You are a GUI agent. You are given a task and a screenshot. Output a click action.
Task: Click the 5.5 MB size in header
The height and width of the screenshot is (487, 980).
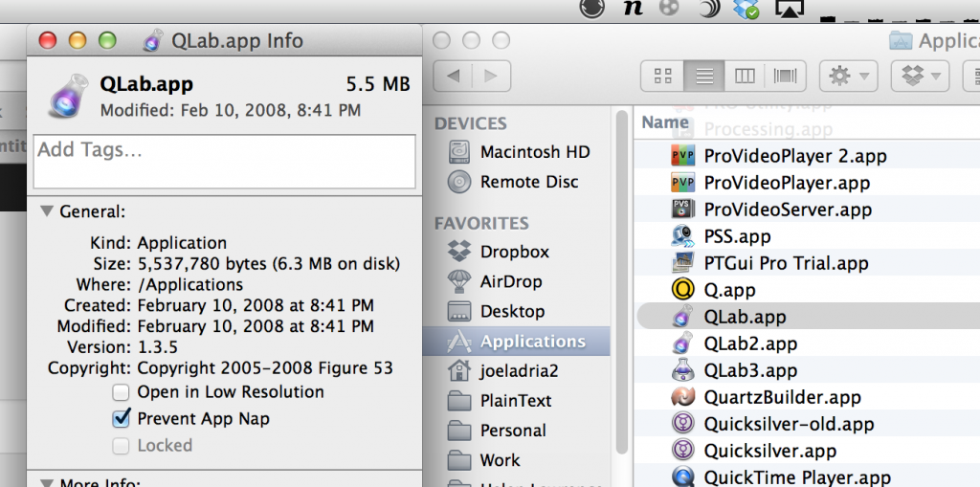(x=378, y=84)
